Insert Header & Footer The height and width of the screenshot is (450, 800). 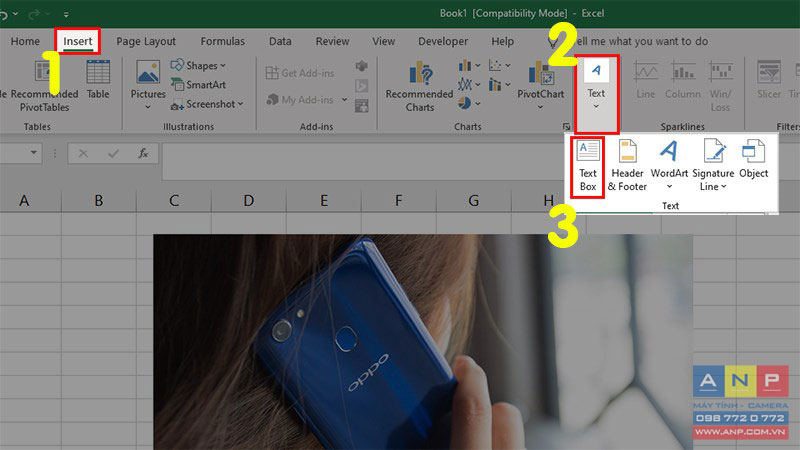click(627, 166)
